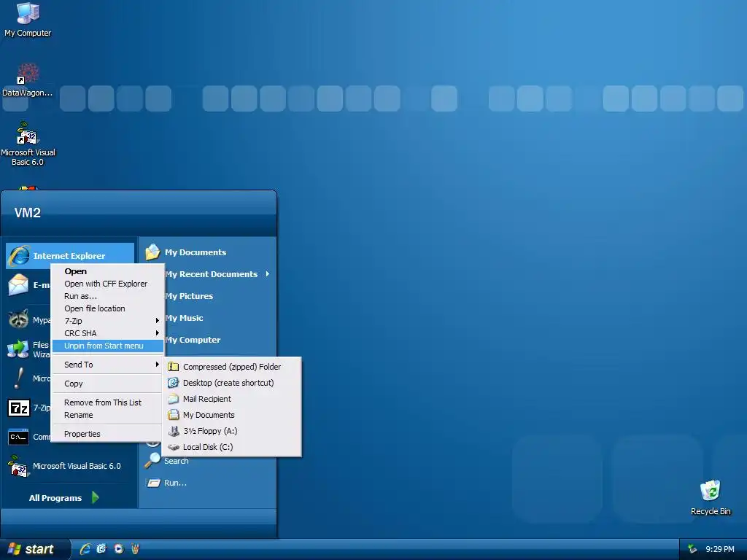Select the Visual Basic 6.0 desktop shortcut
The height and width of the screenshot is (560, 747).
(x=28, y=144)
